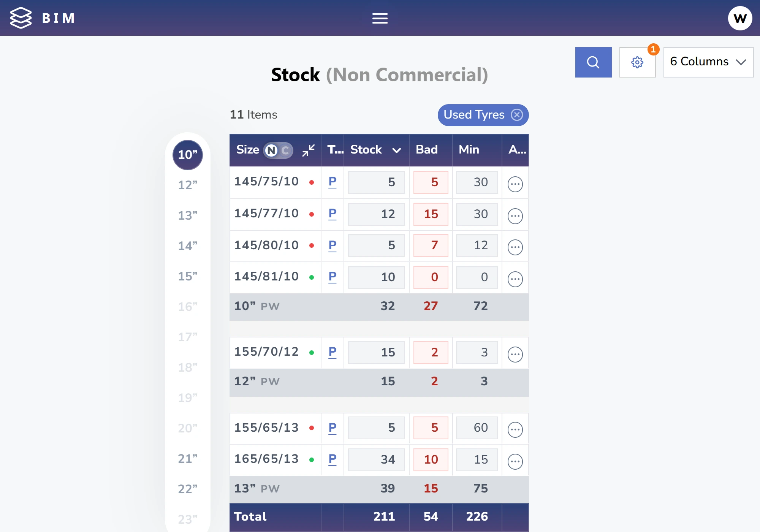Click the BIM stacked layers logo
760x532 pixels.
point(21,18)
